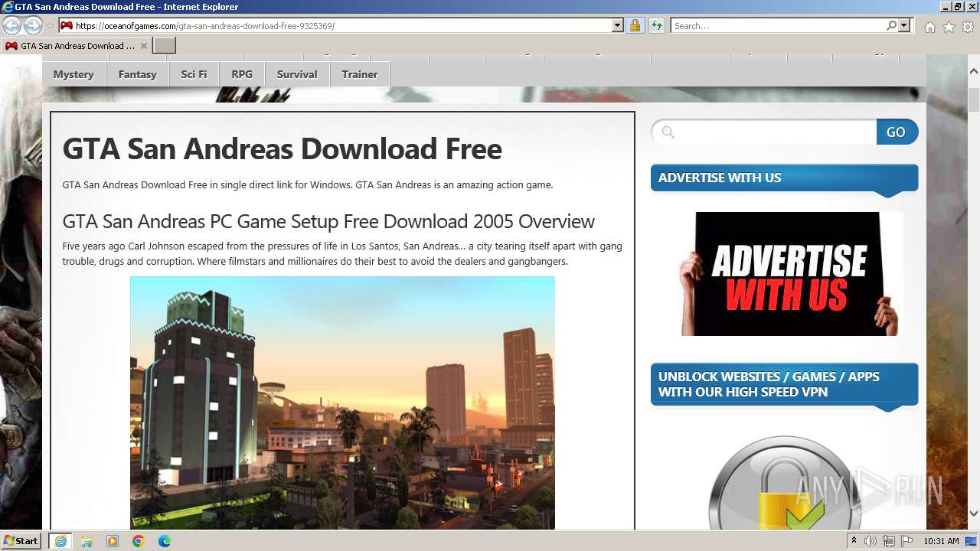This screenshot has height=551, width=980.
Task: Click the vertical scrollbar thumb
Action: (x=973, y=100)
